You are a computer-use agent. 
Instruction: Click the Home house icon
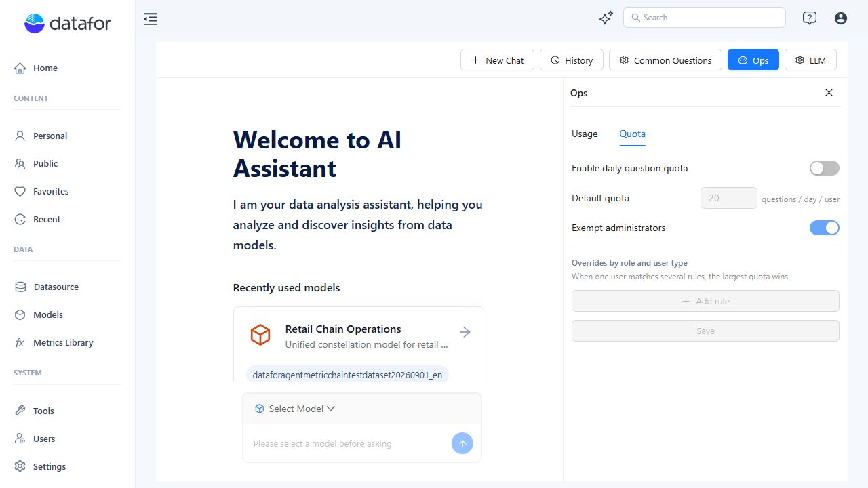20,68
